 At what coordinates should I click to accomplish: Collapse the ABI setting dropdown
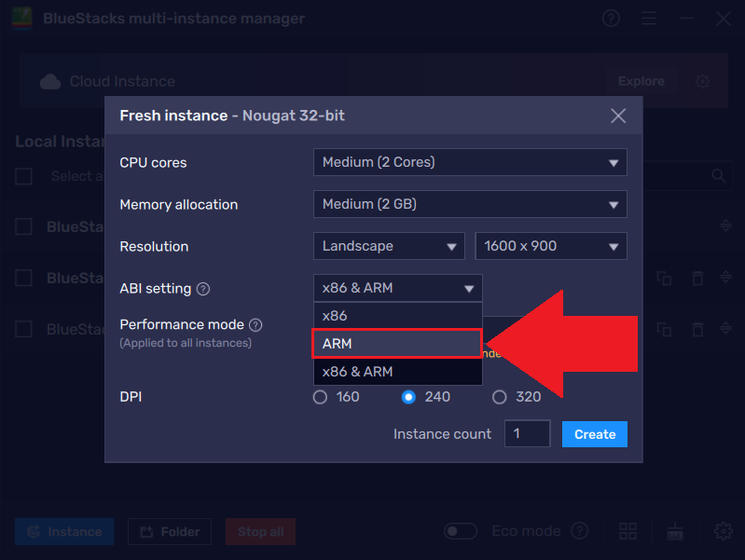pos(398,288)
